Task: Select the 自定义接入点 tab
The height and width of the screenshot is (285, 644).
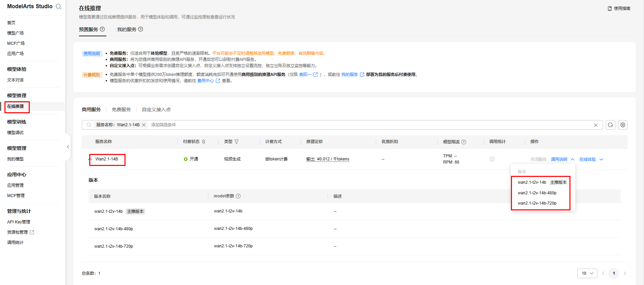Action: tap(156, 109)
